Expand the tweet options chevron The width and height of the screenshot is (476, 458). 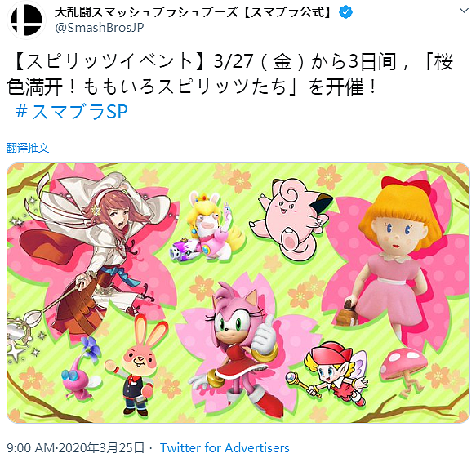tap(464, 11)
